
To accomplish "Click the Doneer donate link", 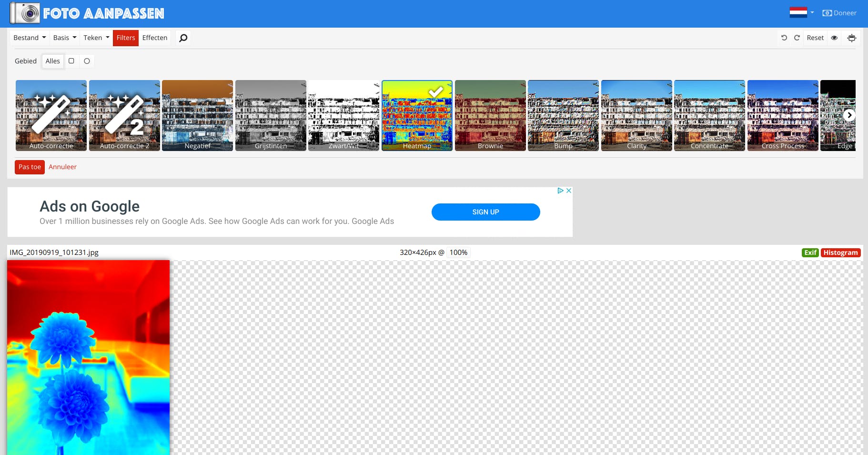I will pos(839,13).
